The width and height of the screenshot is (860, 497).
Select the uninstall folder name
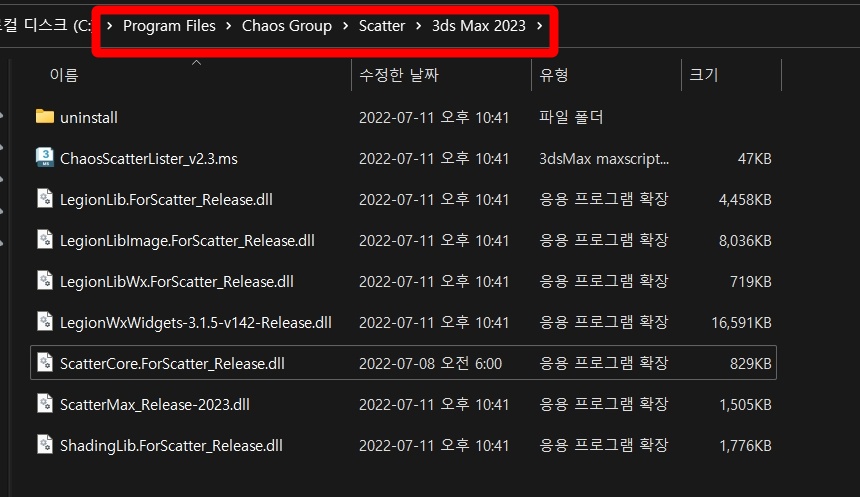pyautogui.click(x=89, y=117)
